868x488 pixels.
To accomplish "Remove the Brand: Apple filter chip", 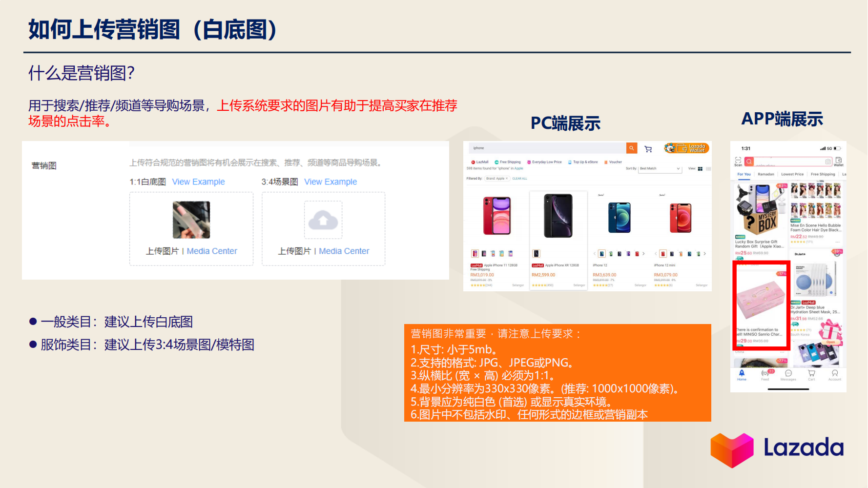I will 507,179.
